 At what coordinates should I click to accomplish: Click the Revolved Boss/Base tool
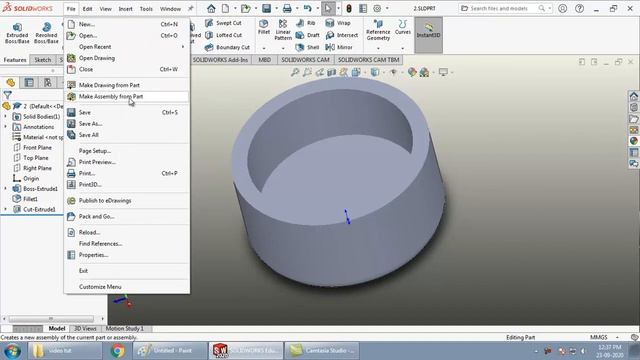tap(46, 33)
